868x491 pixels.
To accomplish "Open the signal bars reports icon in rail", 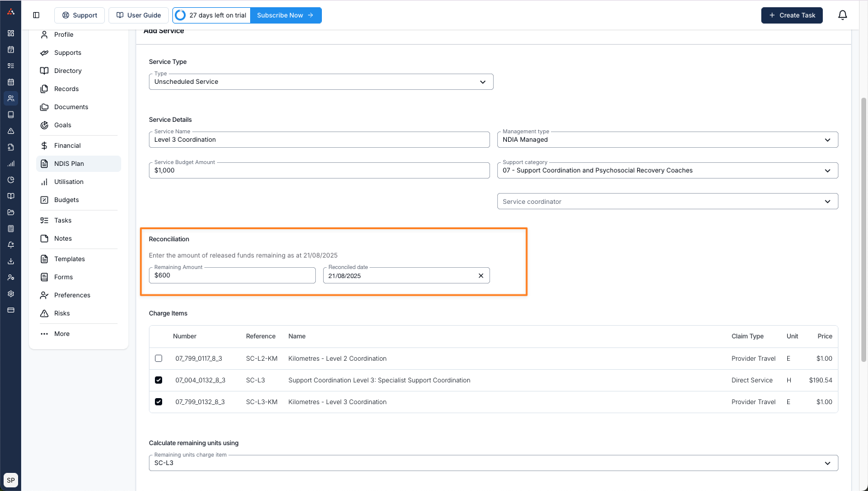I will pyautogui.click(x=11, y=163).
